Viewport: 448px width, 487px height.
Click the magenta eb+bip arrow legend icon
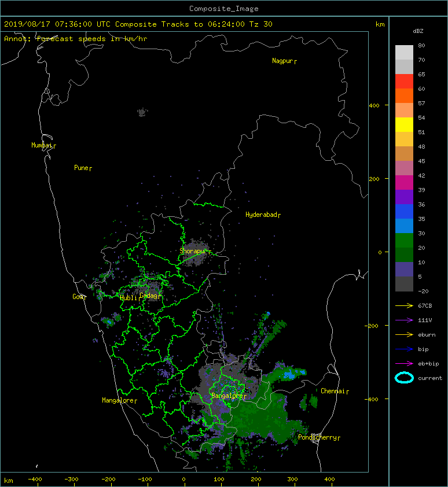[x=404, y=363]
